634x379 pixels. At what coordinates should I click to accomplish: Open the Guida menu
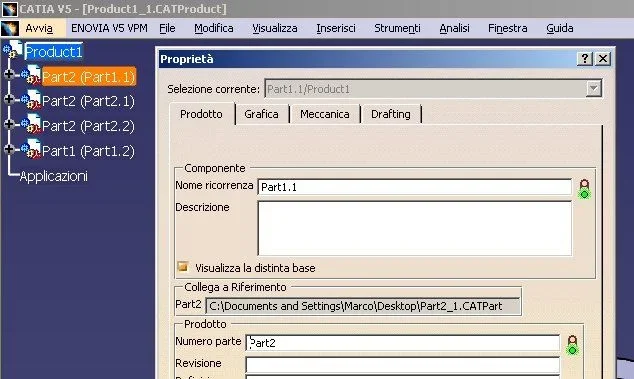[560, 28]
